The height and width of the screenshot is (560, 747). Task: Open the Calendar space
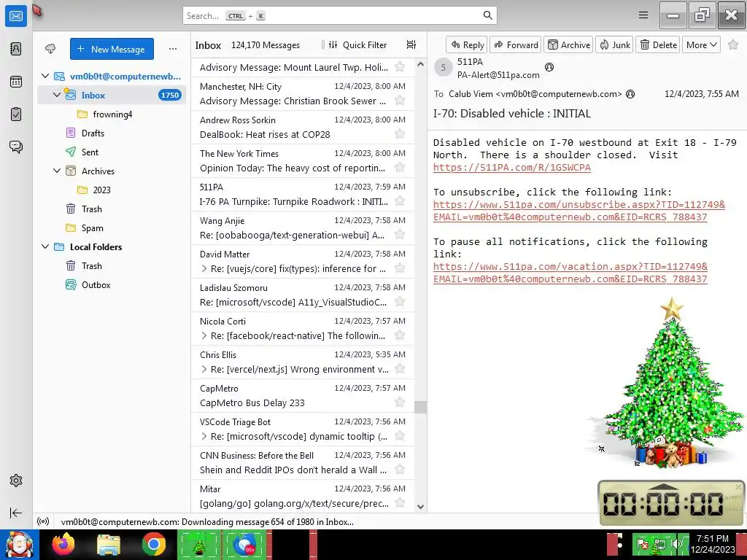(16, 82)
